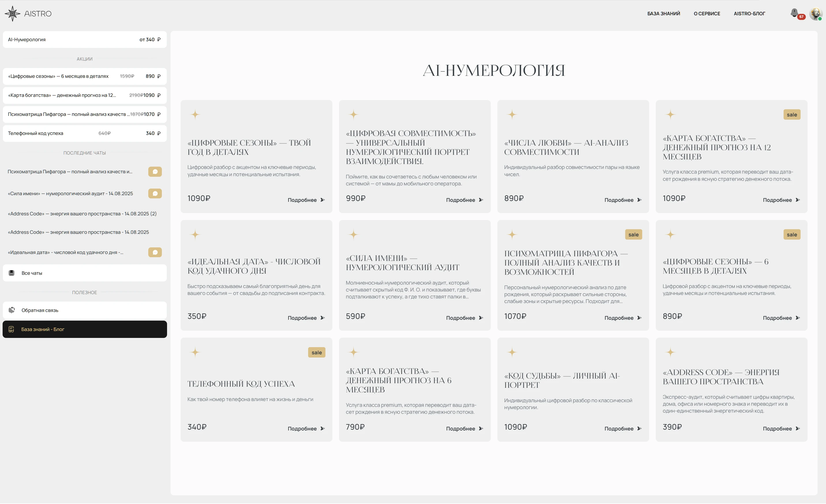Click the 390₽ price on «Address Code» card

[x=672, y=427]
